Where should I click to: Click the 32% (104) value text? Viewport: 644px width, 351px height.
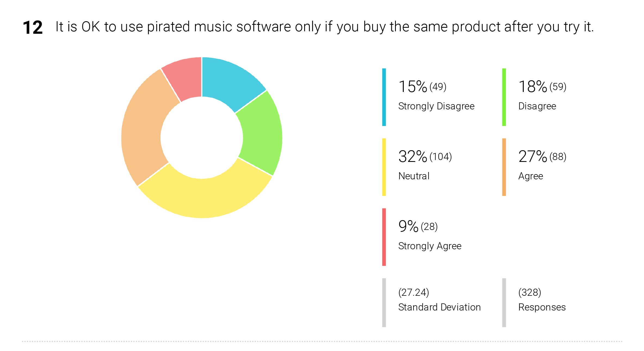click(x=425, y=156)
